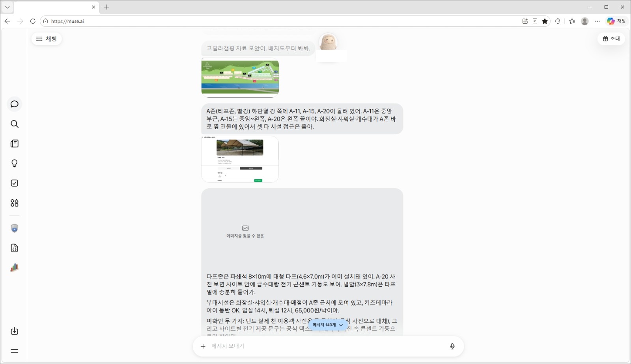Open the reservation page screenshot thumbnail
The height and width of the screenshot is (364, 631).
pos(240,159)
